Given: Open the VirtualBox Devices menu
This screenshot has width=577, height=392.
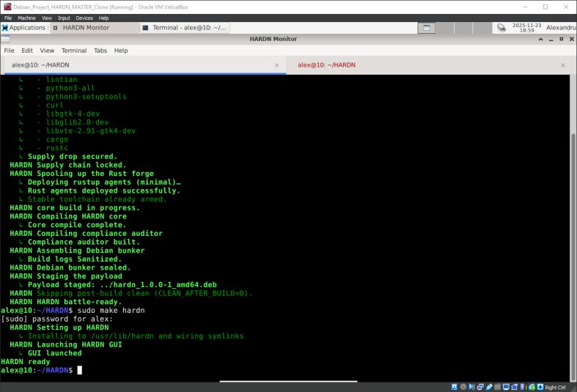Looking at the screenshot, I should tap(84, 18).
